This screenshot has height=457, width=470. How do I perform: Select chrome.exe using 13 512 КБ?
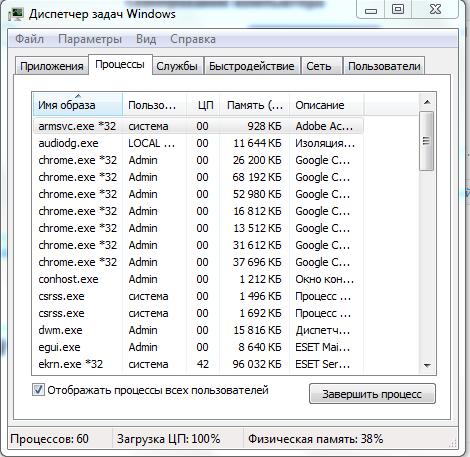(198, 228)
